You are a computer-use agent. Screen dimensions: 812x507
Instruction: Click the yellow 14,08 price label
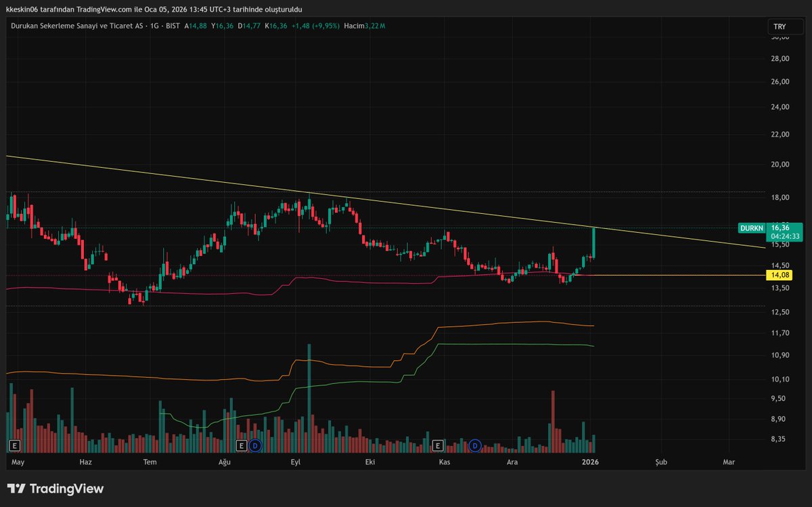coord(778,275)
